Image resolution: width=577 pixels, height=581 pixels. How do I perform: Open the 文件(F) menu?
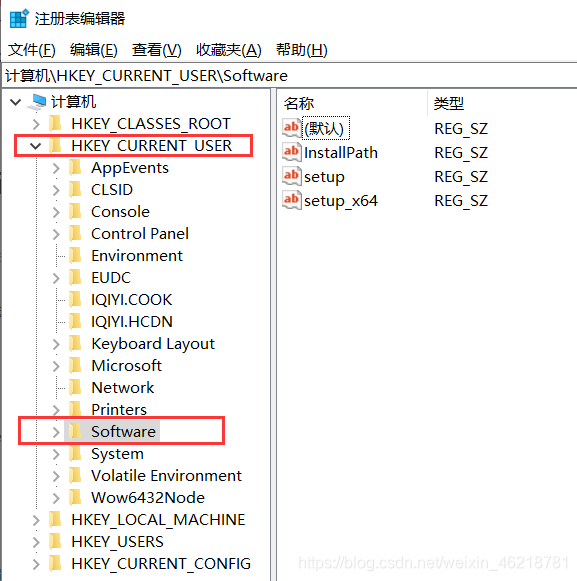click(32, 50)
